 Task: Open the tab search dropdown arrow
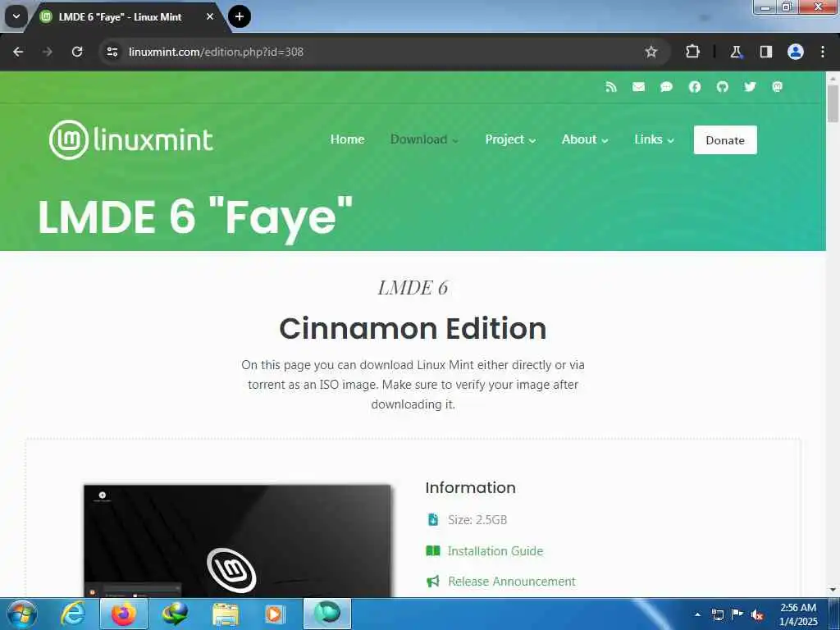(x=16, y=16)
